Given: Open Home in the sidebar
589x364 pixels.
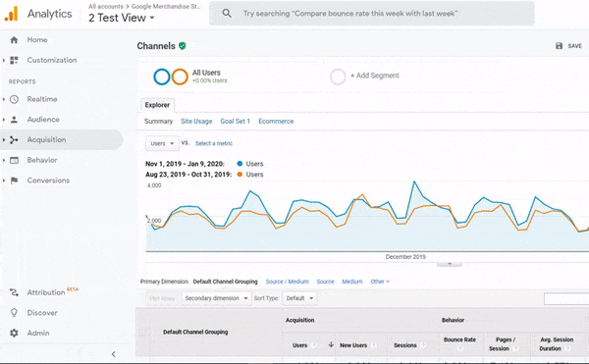Looking at the screenshot, I should coord(37,40).
